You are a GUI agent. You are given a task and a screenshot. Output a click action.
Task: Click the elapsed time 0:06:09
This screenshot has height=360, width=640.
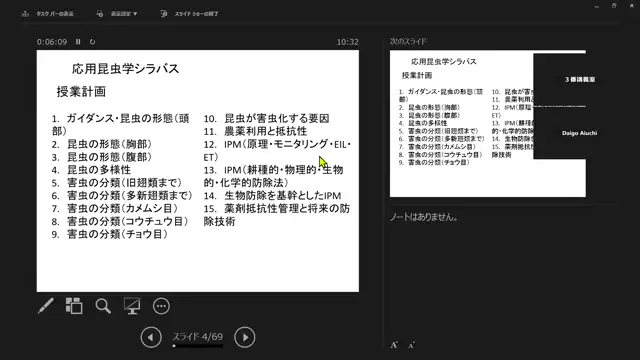click(52, 42)
